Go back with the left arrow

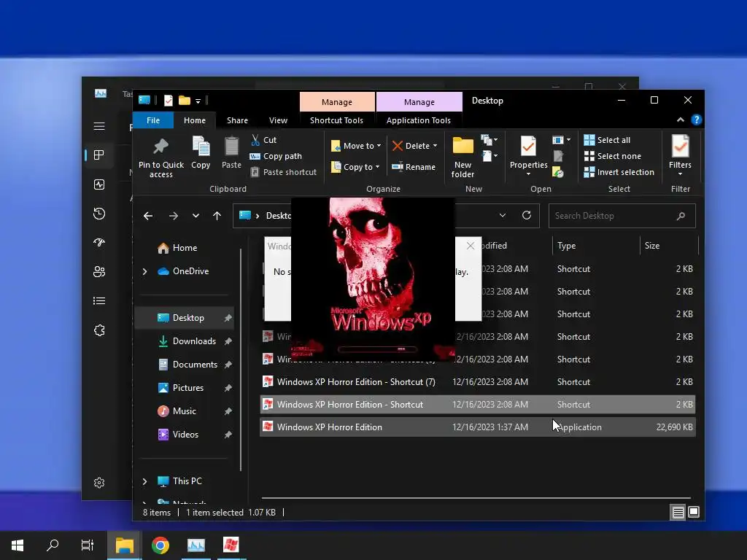coord(147,216)
